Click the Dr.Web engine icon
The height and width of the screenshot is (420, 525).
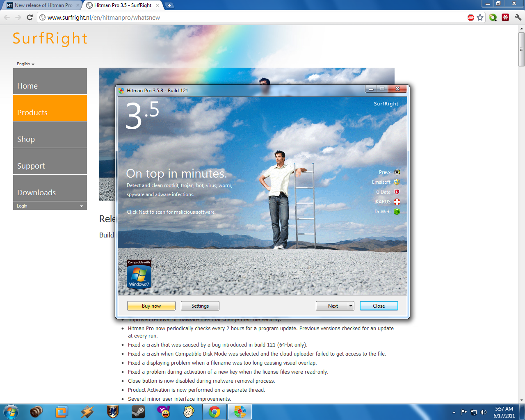[x=397, y=212]
